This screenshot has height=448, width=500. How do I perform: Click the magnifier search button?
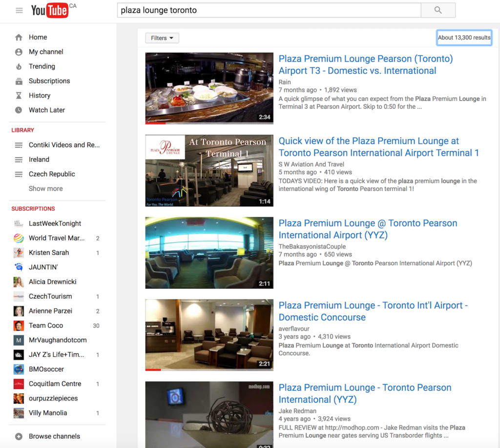438,10
